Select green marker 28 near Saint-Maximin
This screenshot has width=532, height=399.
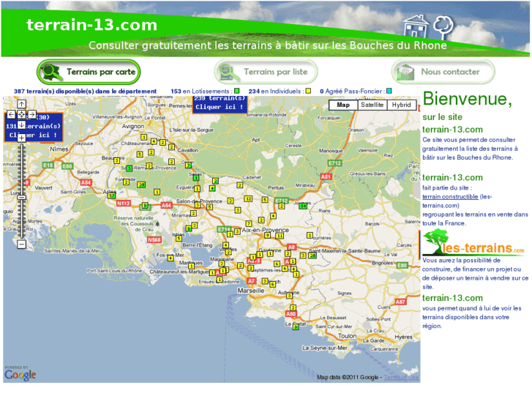312,256
